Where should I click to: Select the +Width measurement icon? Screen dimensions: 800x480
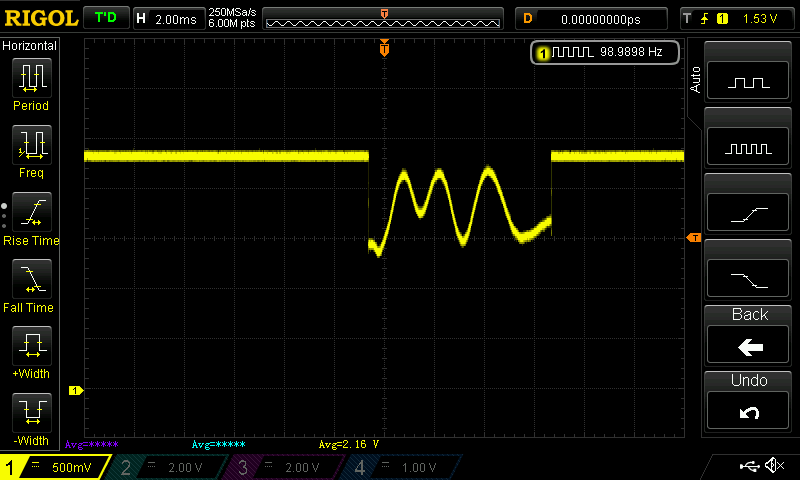click(32, 345)
